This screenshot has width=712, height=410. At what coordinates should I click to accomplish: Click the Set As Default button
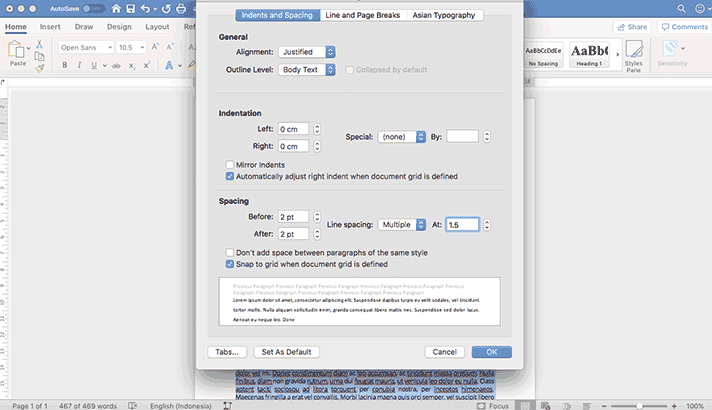click(x=287, y=352)
